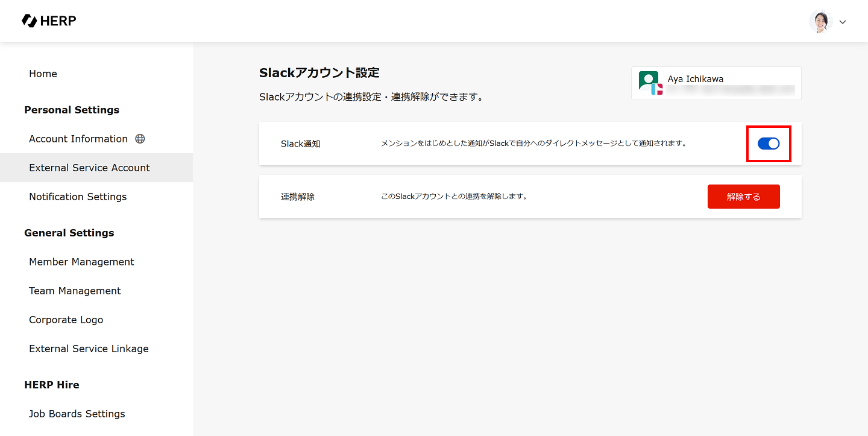Screen dimensions: 868x436
Task: Click the Slackアカウント設定 heading
Action: [319, 73]
